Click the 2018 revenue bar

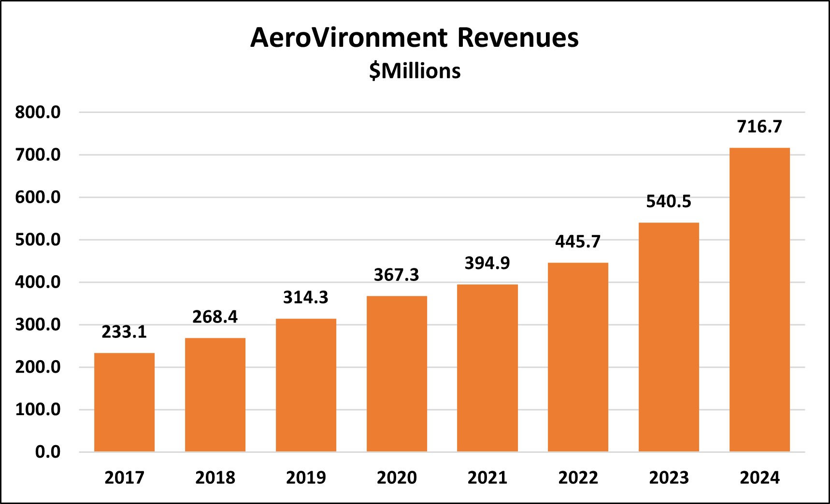215,395
